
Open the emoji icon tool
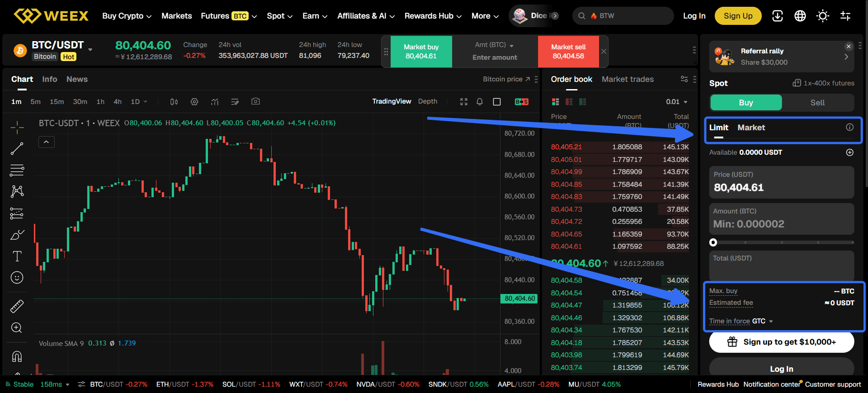click(x=17, y=277)
